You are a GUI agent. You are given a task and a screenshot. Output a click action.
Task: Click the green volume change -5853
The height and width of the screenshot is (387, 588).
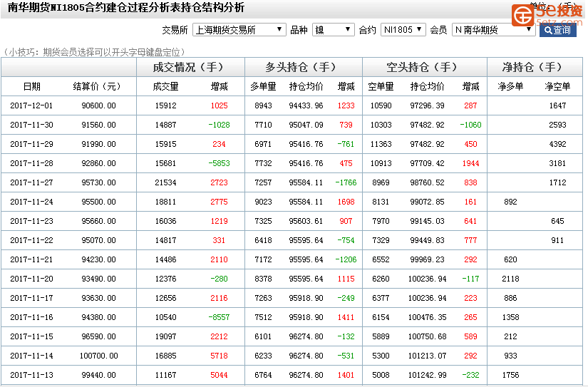[x=219, y=163]
